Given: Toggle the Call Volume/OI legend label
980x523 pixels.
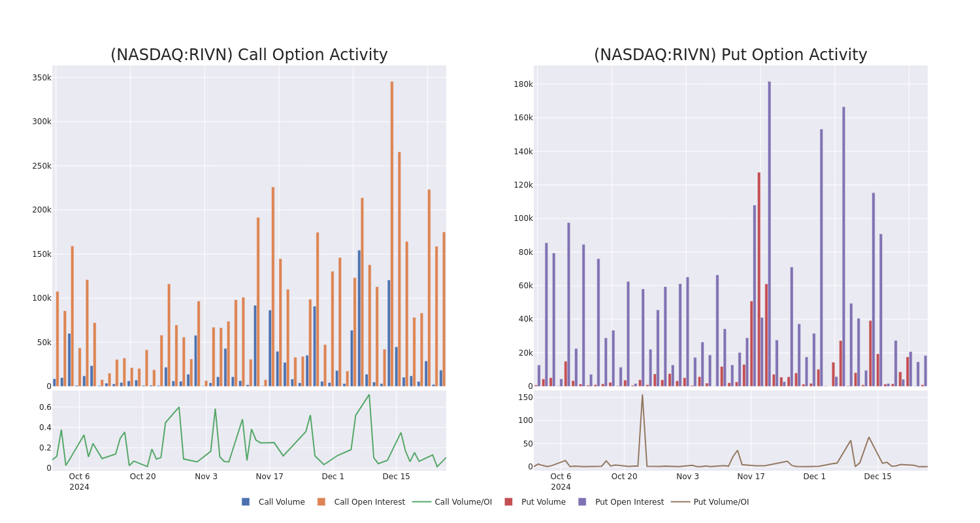Looking at the screenshot, I should coord(463,502).
